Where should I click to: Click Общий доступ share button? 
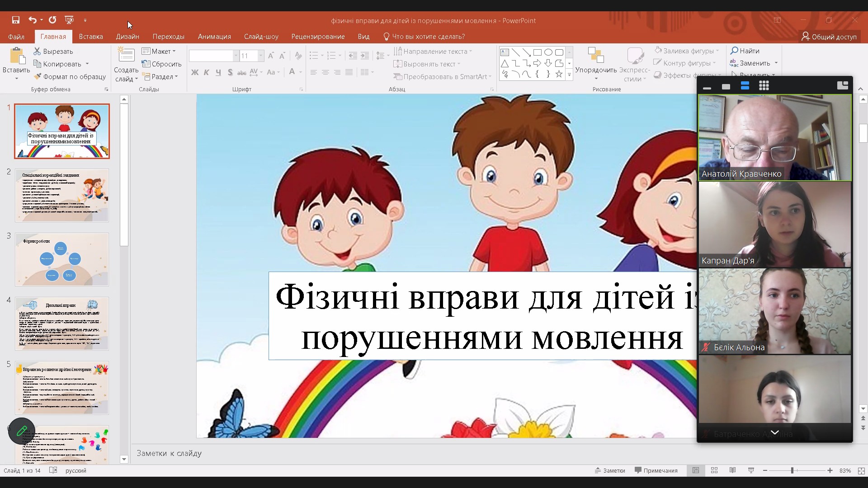[829, 37]
